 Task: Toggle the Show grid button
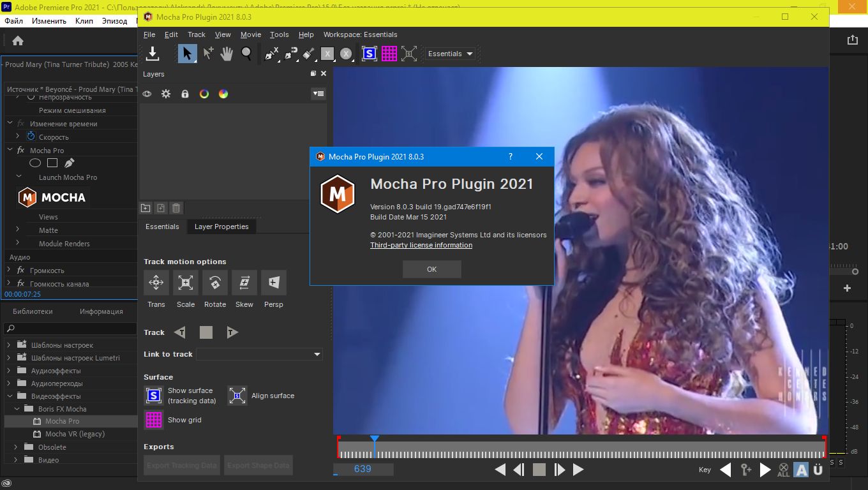[154, 420]
